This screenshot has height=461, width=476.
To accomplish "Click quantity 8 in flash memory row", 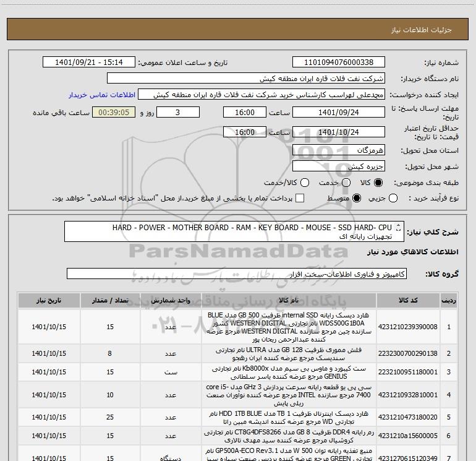I will pyautogui.click(x=110, y=353).
